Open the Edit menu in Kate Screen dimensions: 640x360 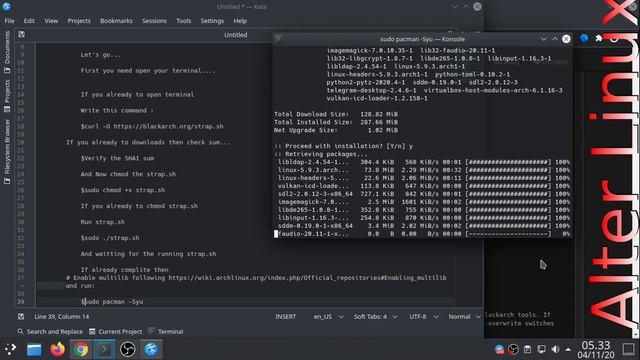tap(29, 21)
